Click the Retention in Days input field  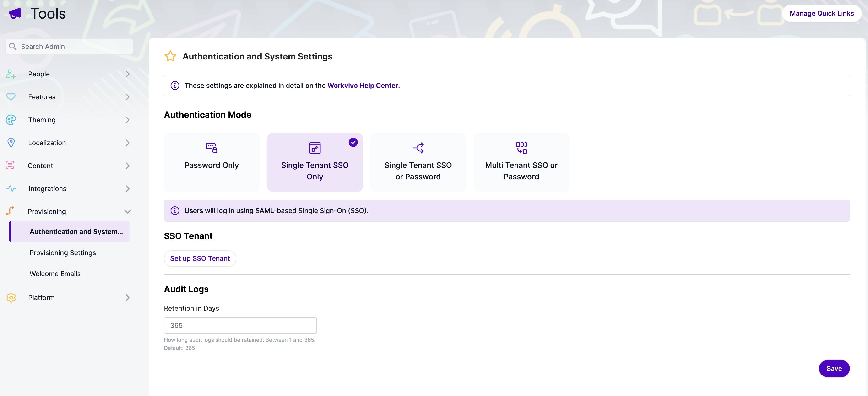click(240, 326)
